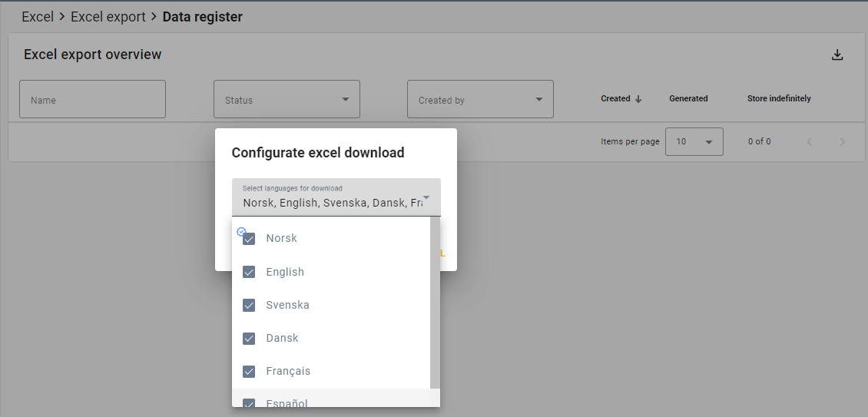868x417 pixels.
Task: Toggle the Español language option
Action: click(x=249, y=403)
